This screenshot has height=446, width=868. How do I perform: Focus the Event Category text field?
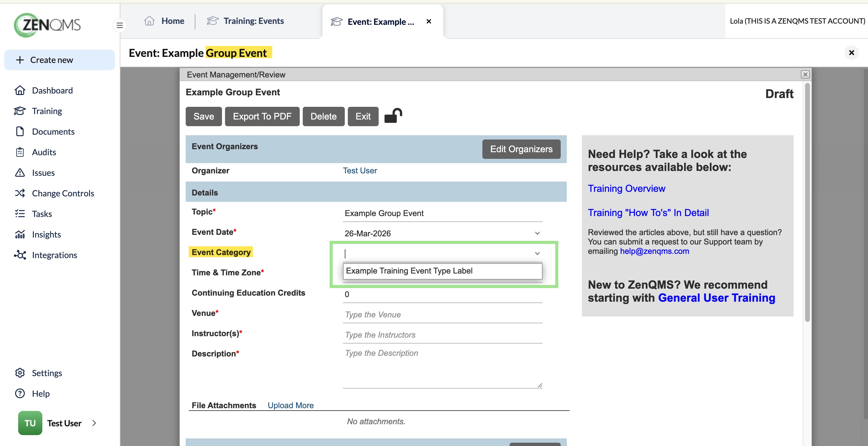coord(437,254)
